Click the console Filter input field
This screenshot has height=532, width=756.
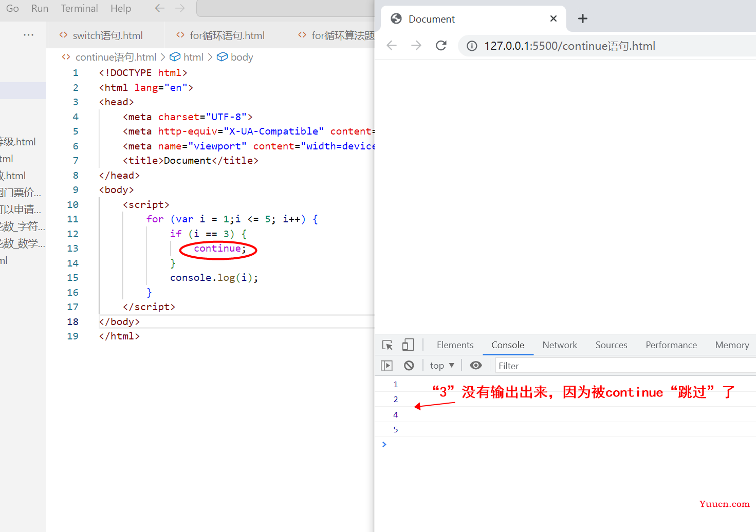tap(625, 366)
